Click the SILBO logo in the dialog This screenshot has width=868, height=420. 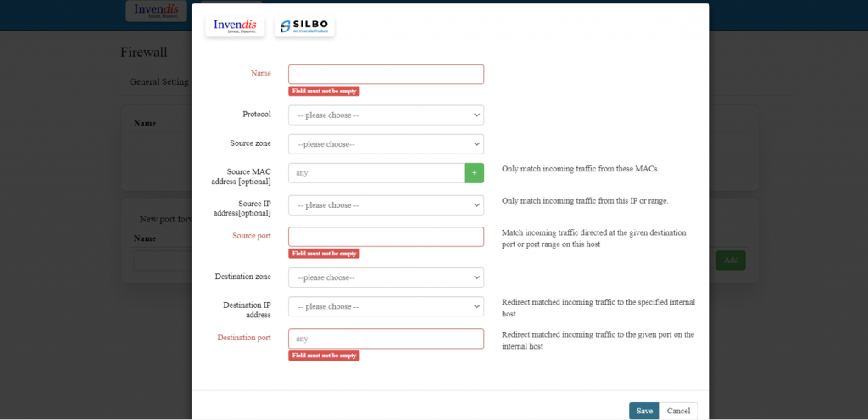coord(304,26)
